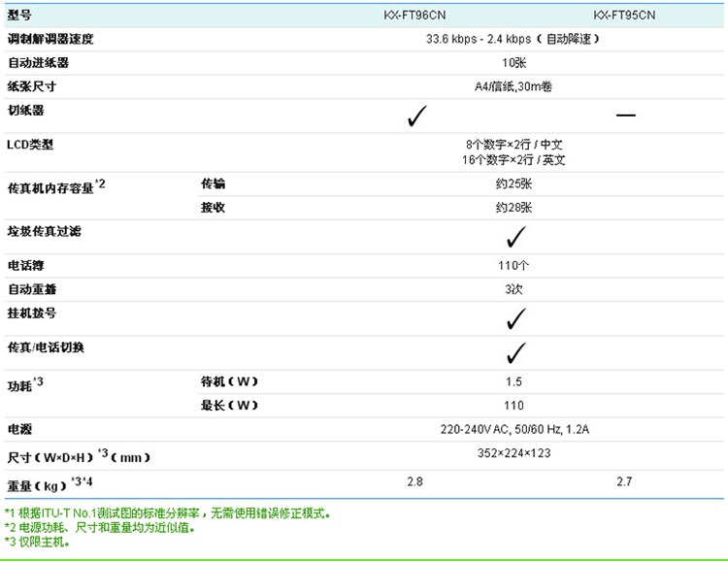Click the 传真/电话切换 checkmark
Image resolution: width=728 pixels, height=561 pixels.
pyautogui.click(x=514, y=351)
